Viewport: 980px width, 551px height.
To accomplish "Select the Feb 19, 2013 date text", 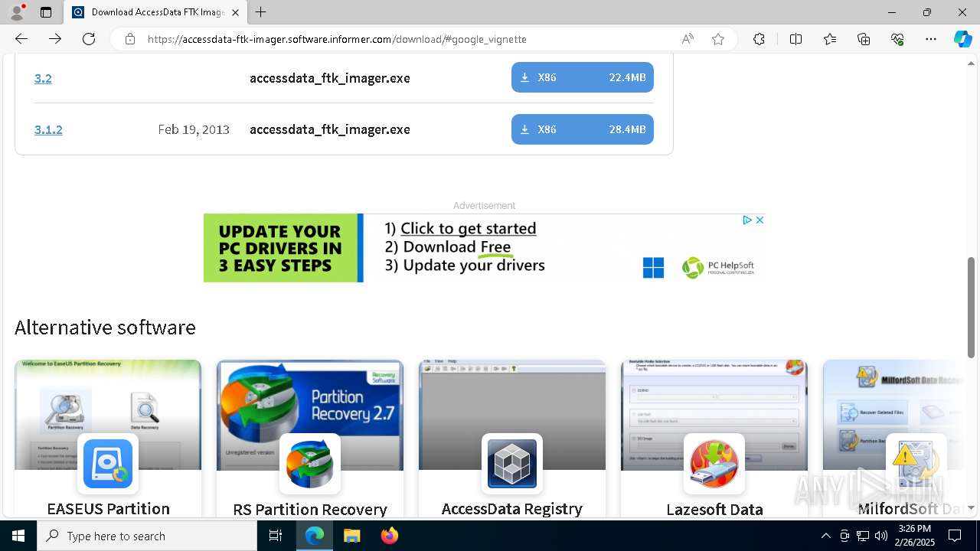I will click(x=194, y=129).
